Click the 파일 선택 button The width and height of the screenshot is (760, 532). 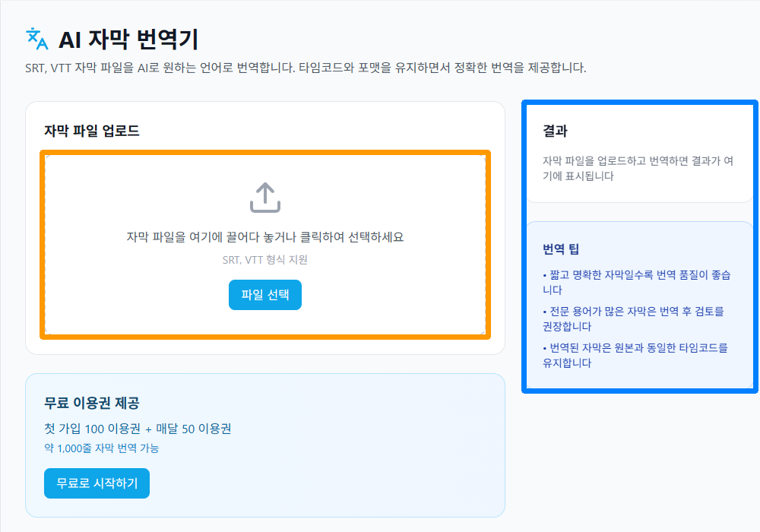[265, 295]
